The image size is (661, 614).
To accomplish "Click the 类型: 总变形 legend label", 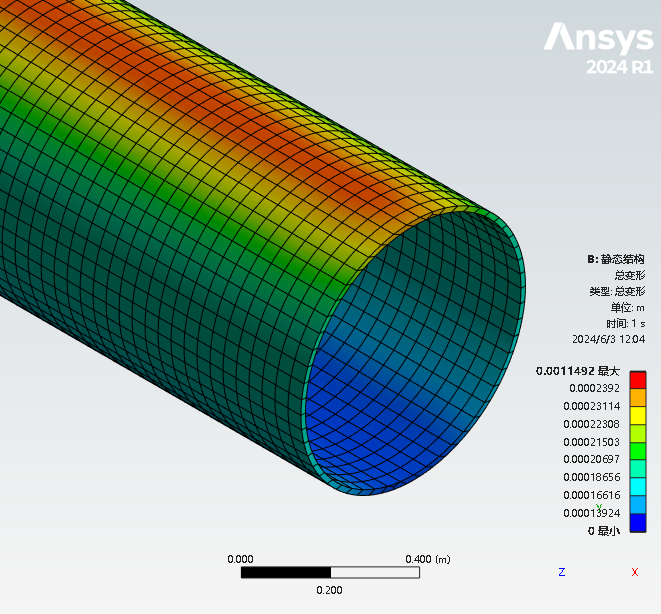I will [x=617, y=291].
